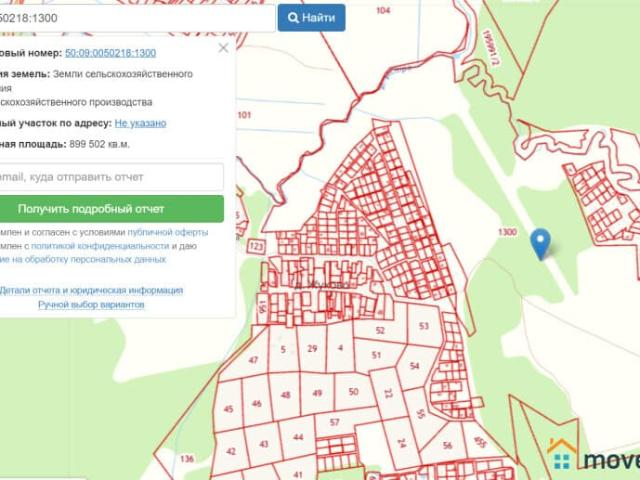Select parcel 29 on the map
The width and height of the screenshot is (640, 480).
pos(312,349)
